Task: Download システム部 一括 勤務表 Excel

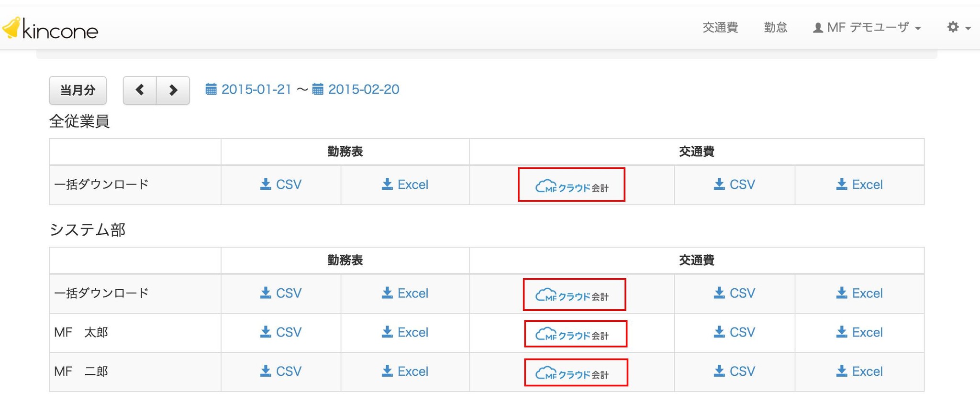Action: (405, 293)
